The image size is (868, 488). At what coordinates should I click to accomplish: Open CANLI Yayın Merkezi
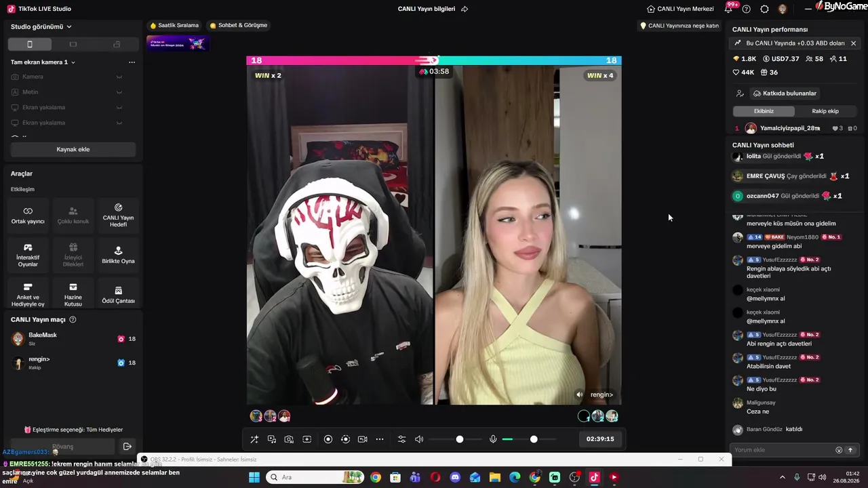680,9
